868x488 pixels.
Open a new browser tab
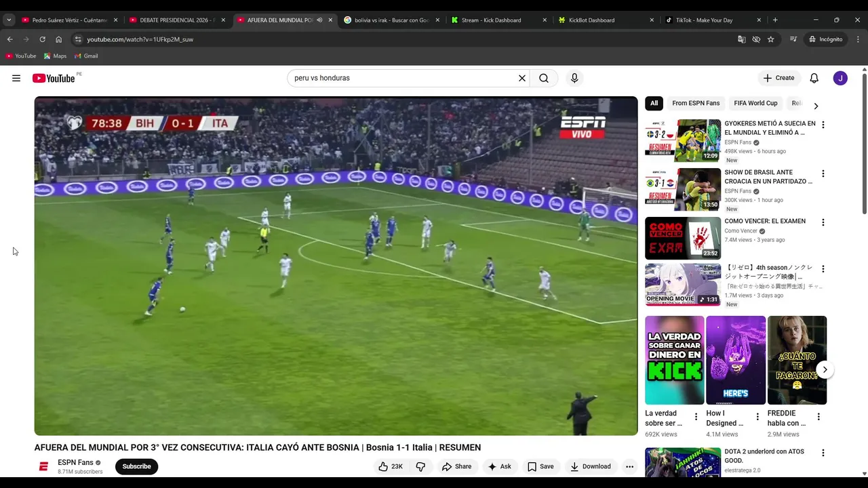click(x=775, y=20)
